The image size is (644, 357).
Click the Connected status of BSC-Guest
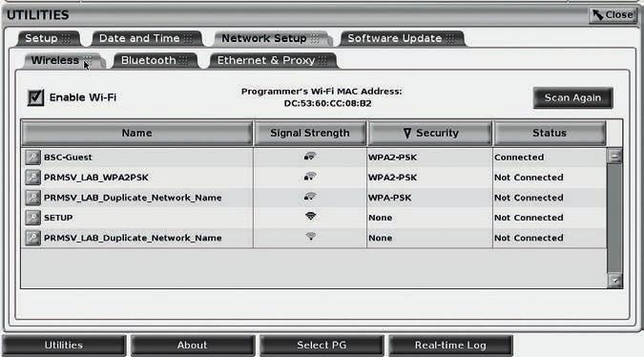point(519,157)
